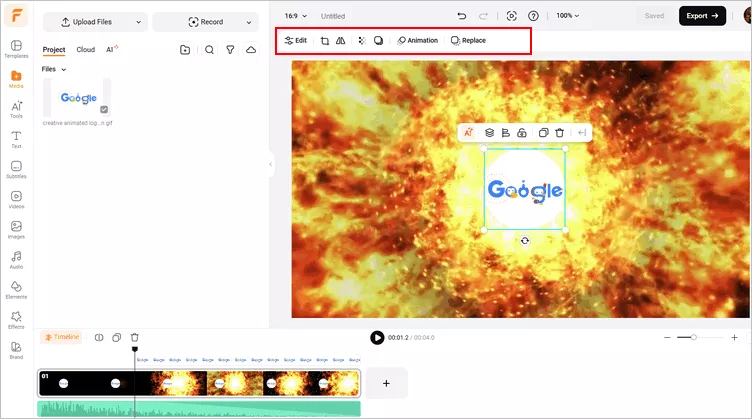The width and height of the screenshot is (752, 419).
Task: Collapse the floating toolbar with arrow icon
Action: pyautogui.click(x=582, y=133)
